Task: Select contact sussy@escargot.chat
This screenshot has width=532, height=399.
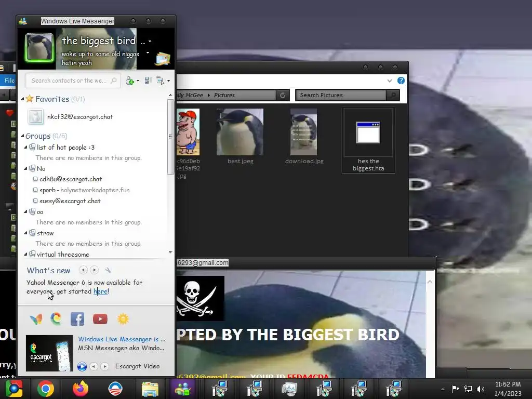Action: (x=70, y=201)
